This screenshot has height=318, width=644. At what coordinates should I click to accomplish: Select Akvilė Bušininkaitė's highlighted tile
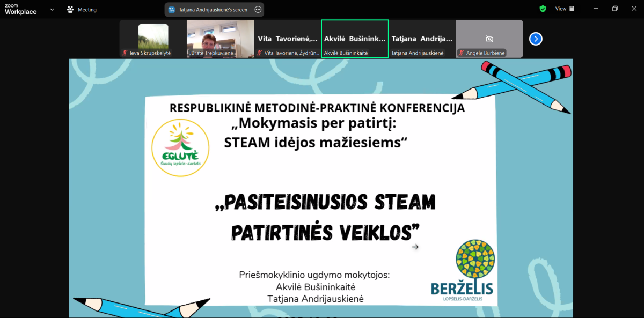(x=355, y=39)
